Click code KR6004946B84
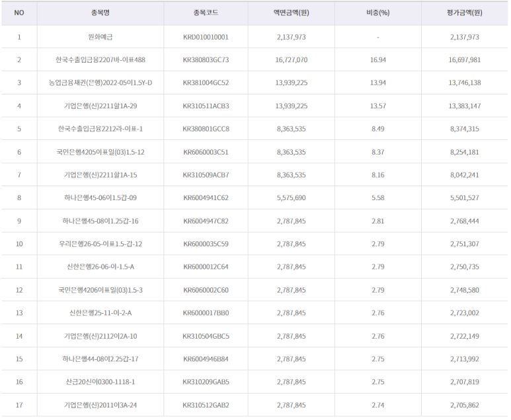Screen dimensions: 511x420 point(206,359)
